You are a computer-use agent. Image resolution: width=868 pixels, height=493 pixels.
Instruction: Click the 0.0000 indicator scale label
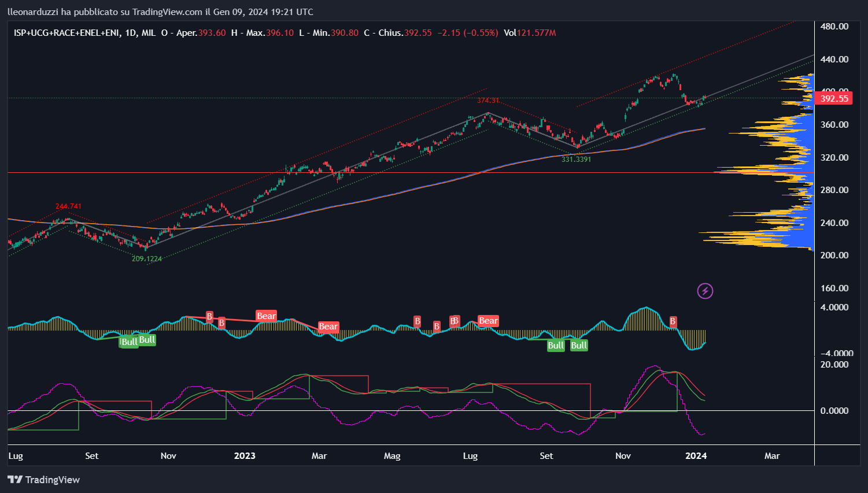coord(834,410)
